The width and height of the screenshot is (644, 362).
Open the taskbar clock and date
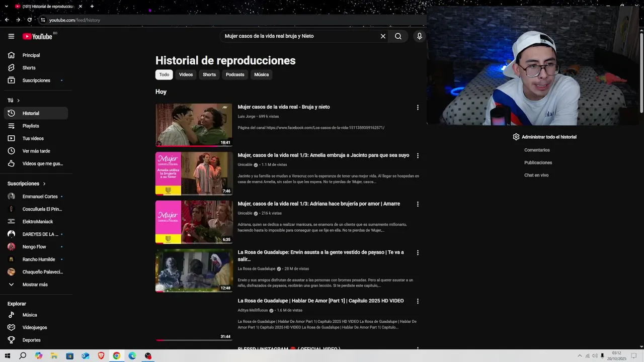coord(616,356)
